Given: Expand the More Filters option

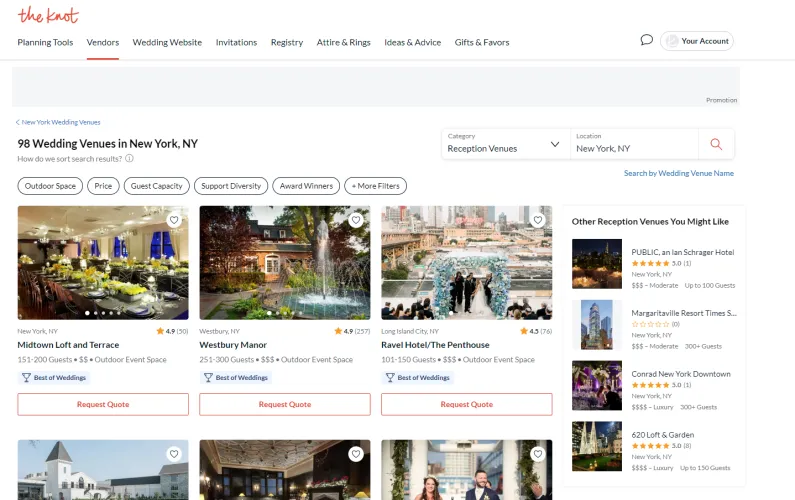Looking at the screenshot, I should tap(375, 186).
